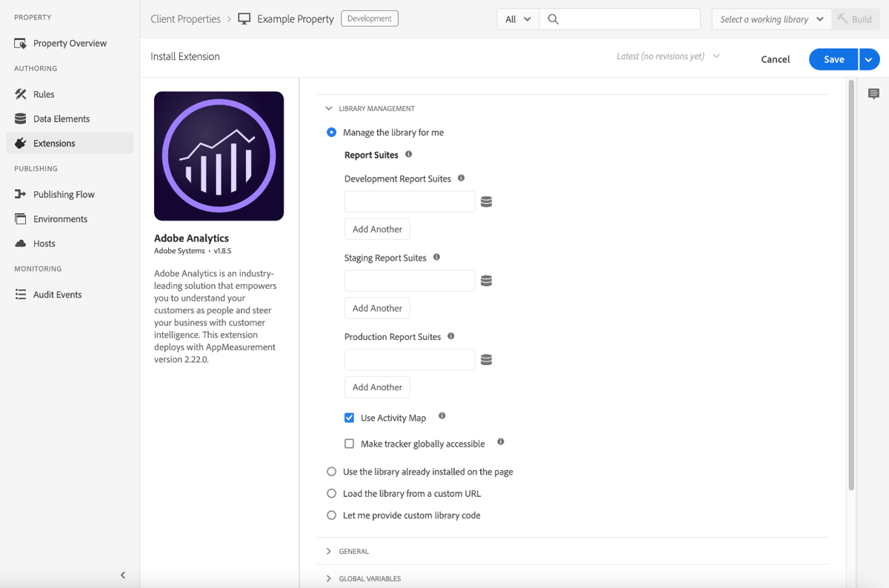Click Add Another under Staging Report Suites
This screenshot has width=889, height=588.
pos(376,307)
